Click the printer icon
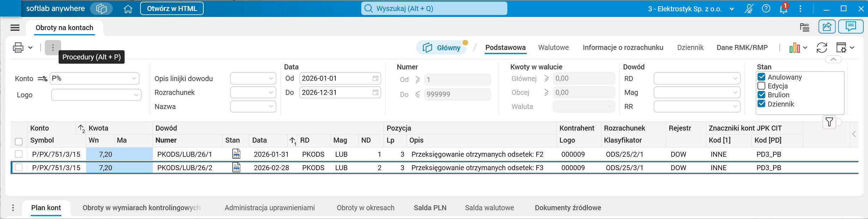 18,47
